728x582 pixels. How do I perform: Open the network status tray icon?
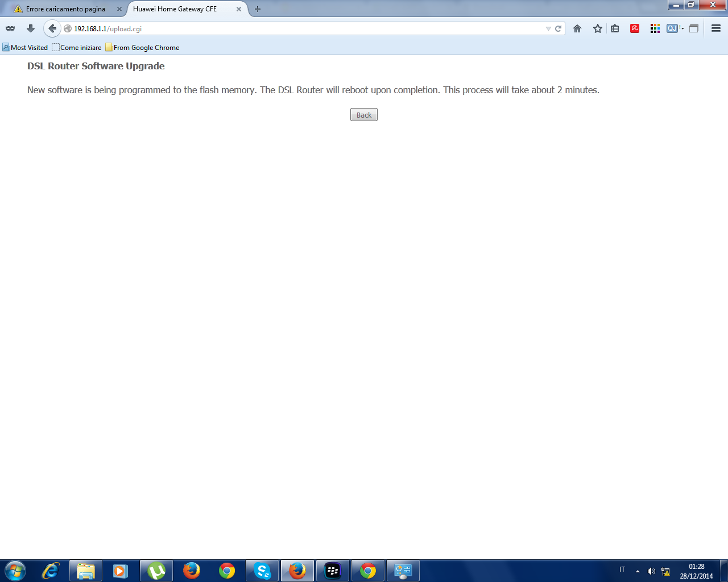[665, 571]
